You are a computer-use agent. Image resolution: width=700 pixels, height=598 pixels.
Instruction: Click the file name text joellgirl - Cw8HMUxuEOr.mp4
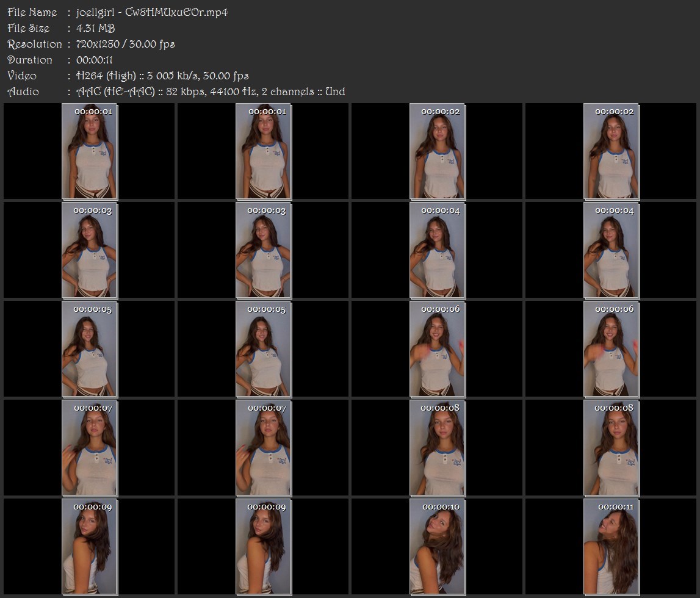point(152,12)
